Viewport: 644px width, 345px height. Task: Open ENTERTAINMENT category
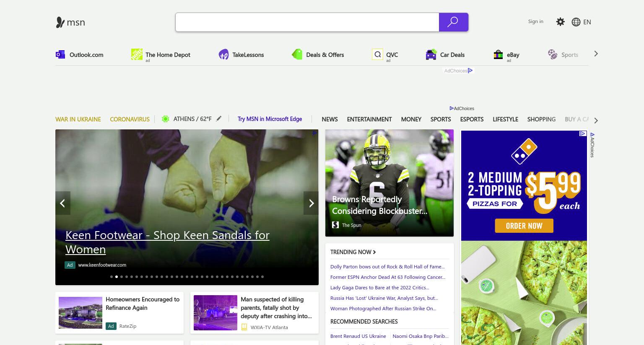tap(369, 119)
